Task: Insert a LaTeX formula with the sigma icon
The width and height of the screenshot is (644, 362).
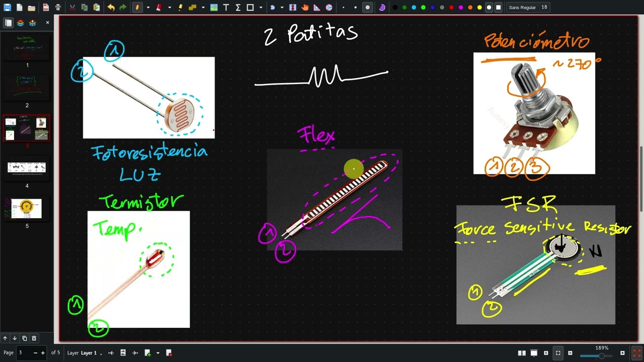Action: click(238, 8)
